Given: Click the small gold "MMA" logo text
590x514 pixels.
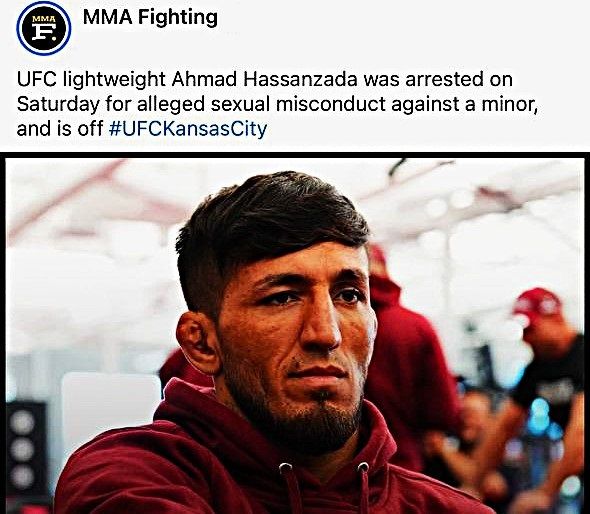Looking at the screenshot, I should 44,19.
